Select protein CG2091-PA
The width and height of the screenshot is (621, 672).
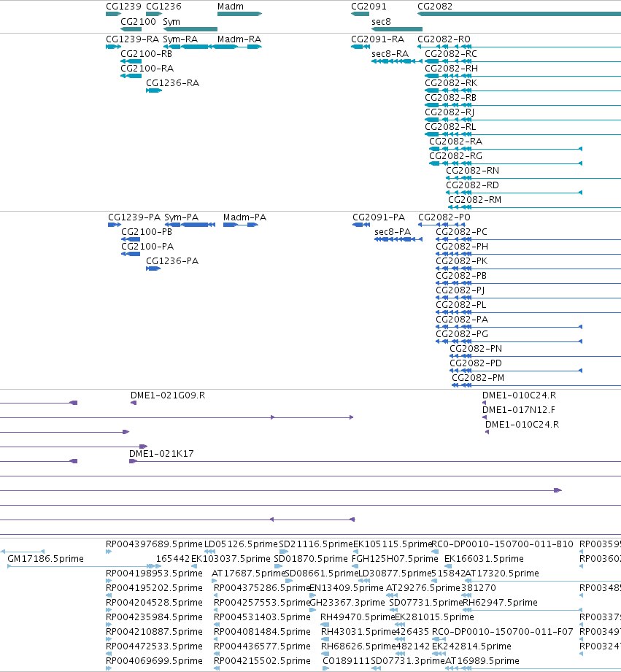(379, 217)
